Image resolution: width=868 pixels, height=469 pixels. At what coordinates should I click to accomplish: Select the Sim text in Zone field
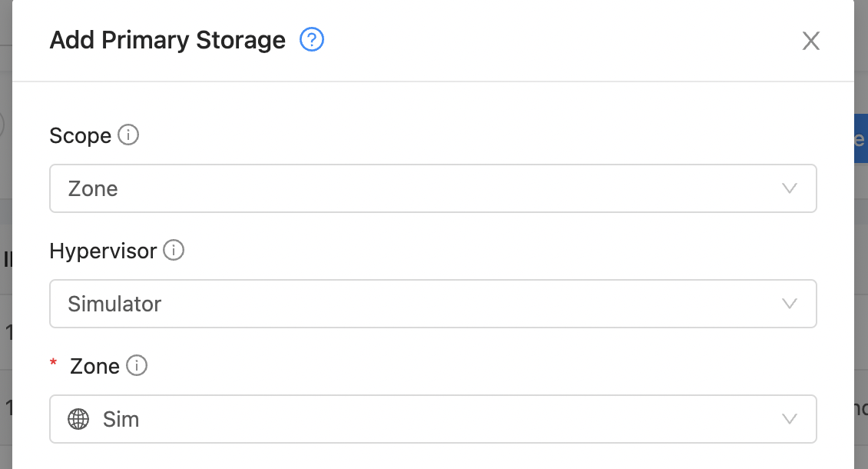click(121, 419)
